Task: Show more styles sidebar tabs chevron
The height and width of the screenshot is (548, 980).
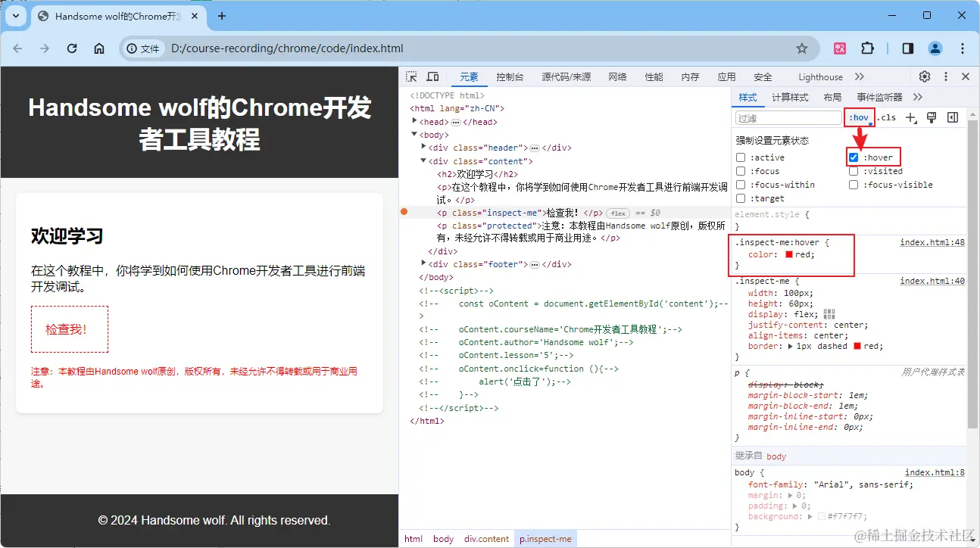Action: tap(918, 97)
